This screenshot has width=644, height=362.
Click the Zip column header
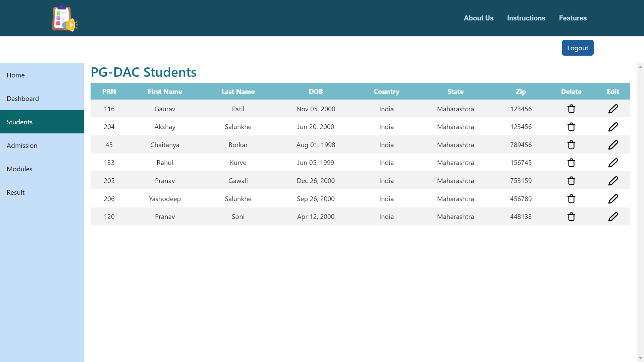521,92
